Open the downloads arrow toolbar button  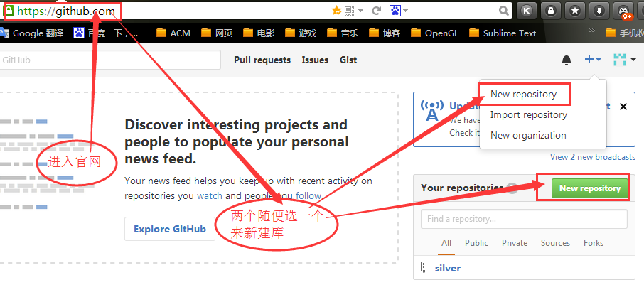click(x=599, y=11)
